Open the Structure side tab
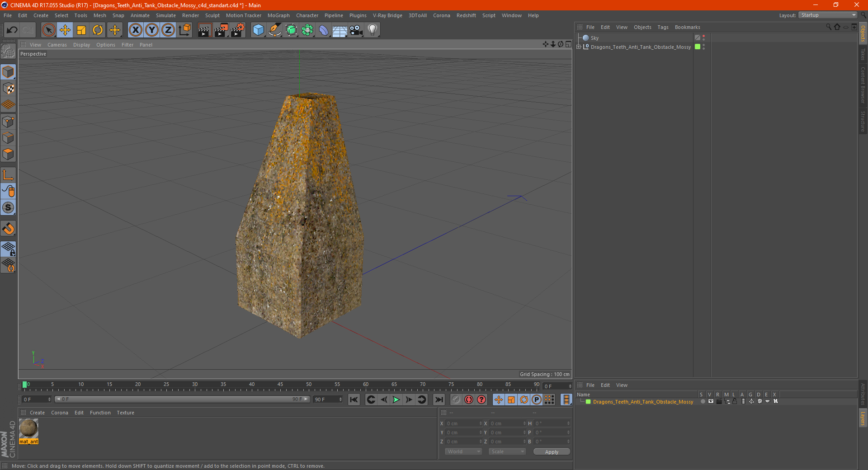 click(863, 121)
